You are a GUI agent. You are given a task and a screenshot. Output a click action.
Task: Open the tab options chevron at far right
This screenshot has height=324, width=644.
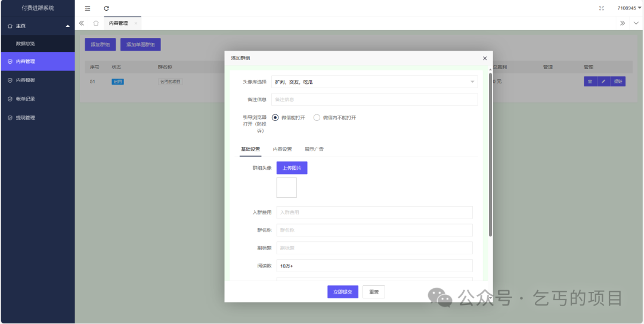tap(636, 23)
